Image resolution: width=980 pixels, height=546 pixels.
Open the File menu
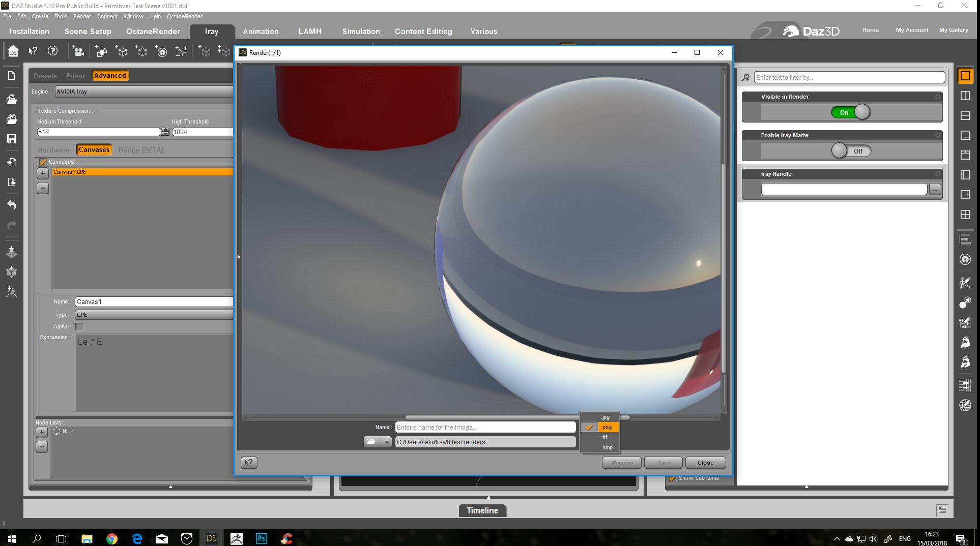coord(7,16)
